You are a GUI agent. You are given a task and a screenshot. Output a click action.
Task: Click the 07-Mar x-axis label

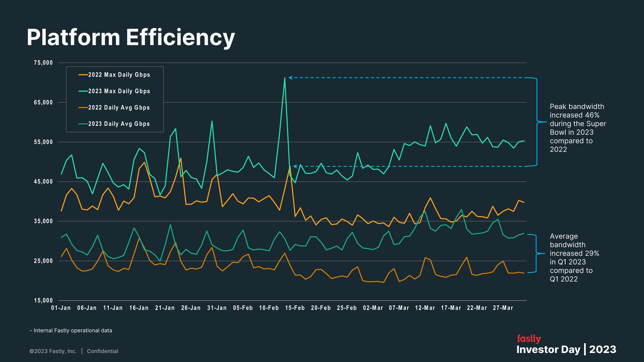pos(399,308)
